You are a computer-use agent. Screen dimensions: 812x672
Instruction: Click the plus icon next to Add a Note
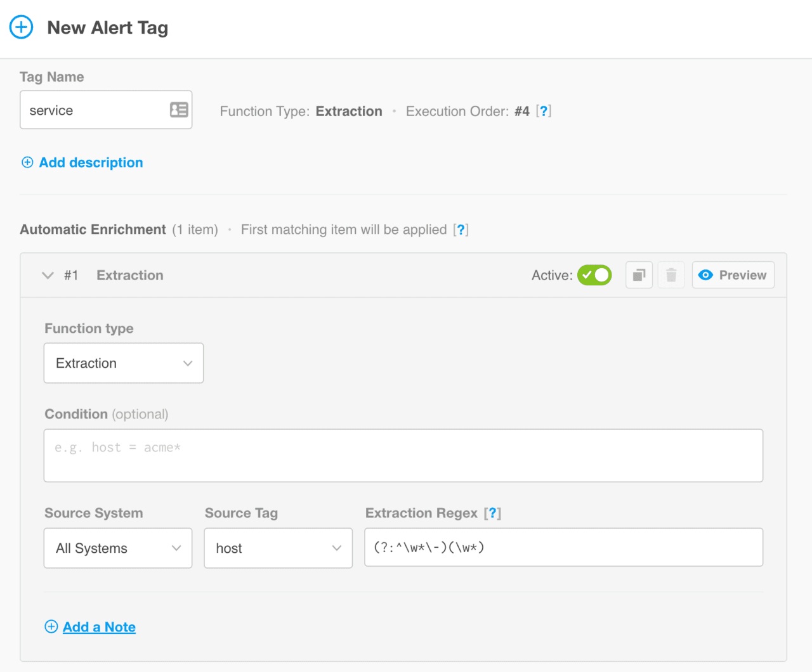tap(51, 626)
